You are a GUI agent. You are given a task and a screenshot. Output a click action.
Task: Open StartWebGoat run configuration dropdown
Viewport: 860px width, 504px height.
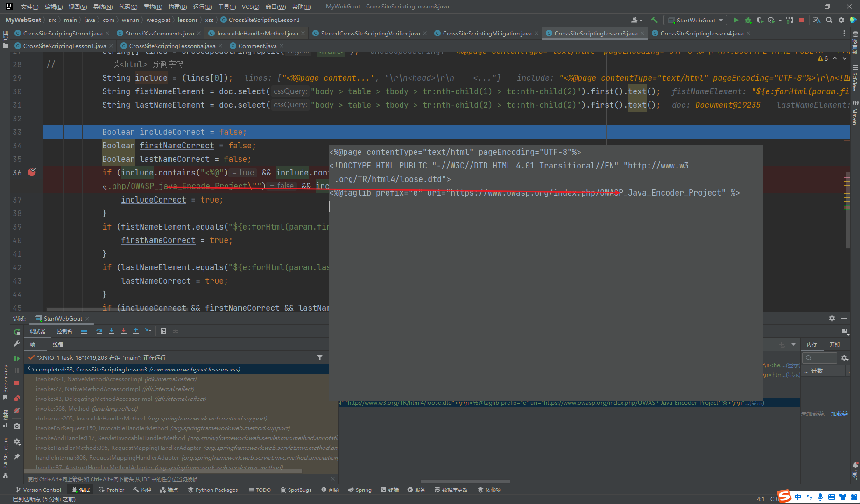(696, 20)
